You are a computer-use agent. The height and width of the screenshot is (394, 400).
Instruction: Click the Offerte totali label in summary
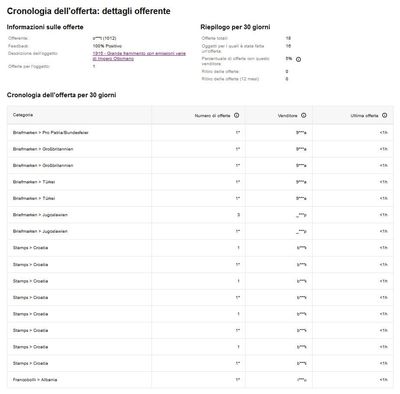click(214, 38)
